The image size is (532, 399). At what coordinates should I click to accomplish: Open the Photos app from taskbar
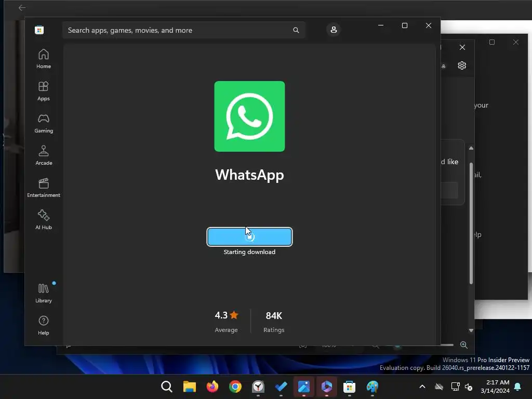click(303, 387)
